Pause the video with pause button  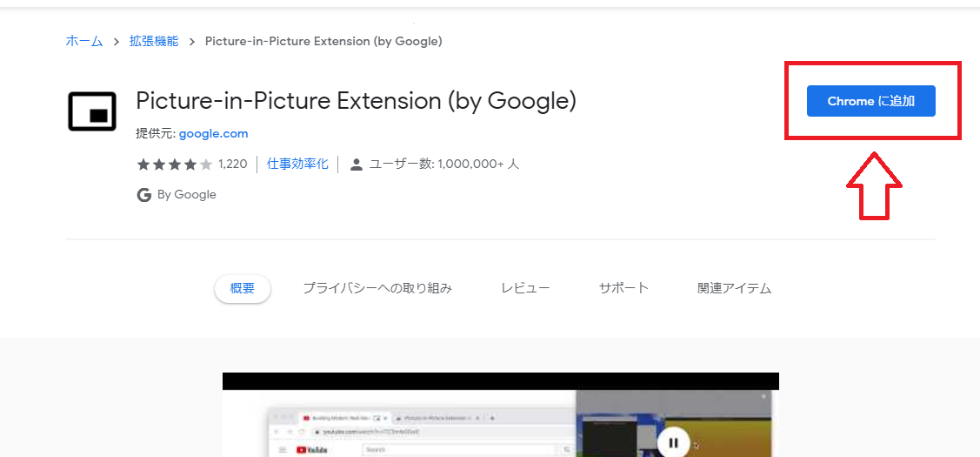[673, 443]
